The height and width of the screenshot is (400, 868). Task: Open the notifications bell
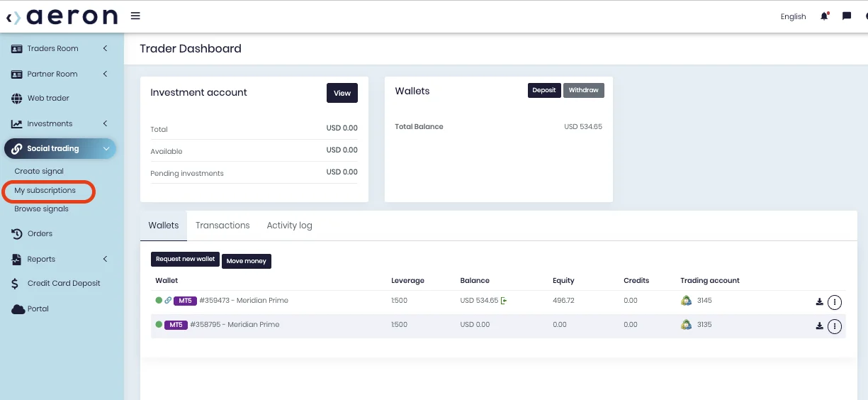825,16
